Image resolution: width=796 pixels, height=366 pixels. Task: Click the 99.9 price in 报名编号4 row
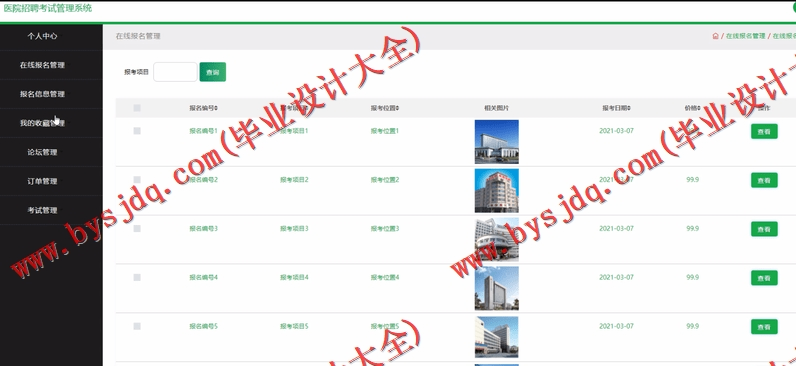click(x=692, y=277)
